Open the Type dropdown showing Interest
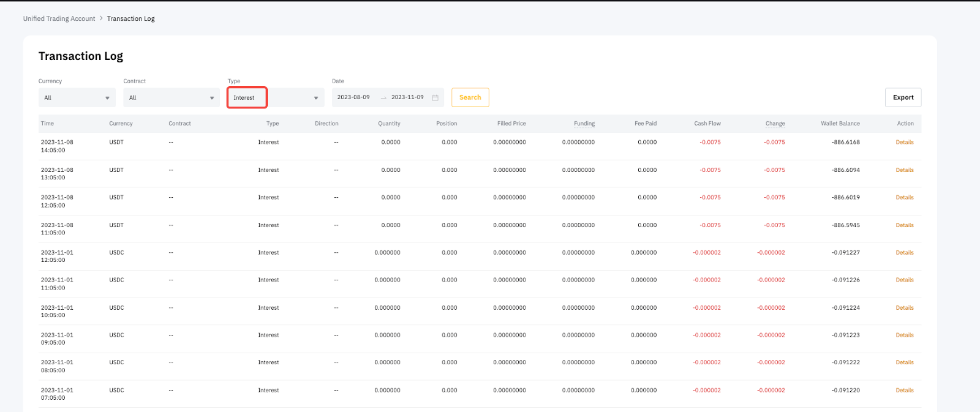 coord(247,98)
